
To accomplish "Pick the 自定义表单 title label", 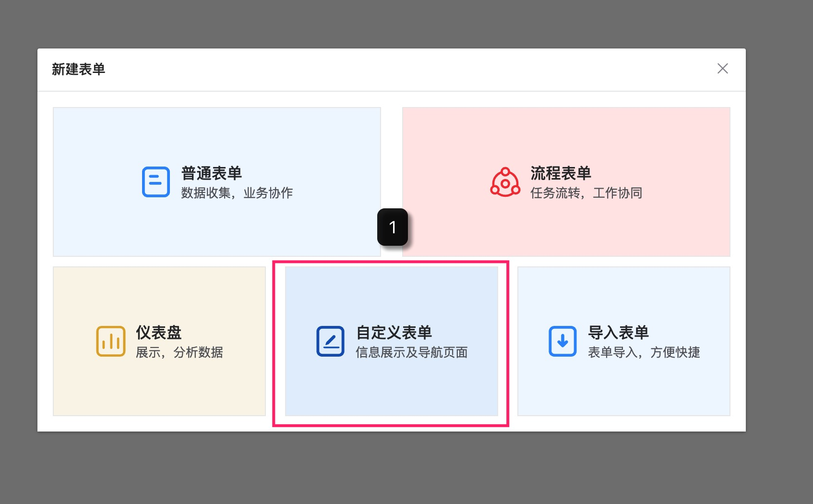I will click(x=394, y=333).
